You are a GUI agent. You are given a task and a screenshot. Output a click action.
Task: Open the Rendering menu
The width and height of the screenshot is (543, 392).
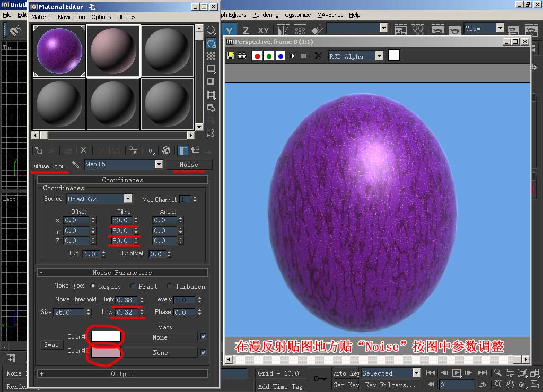tap(265, 15)
